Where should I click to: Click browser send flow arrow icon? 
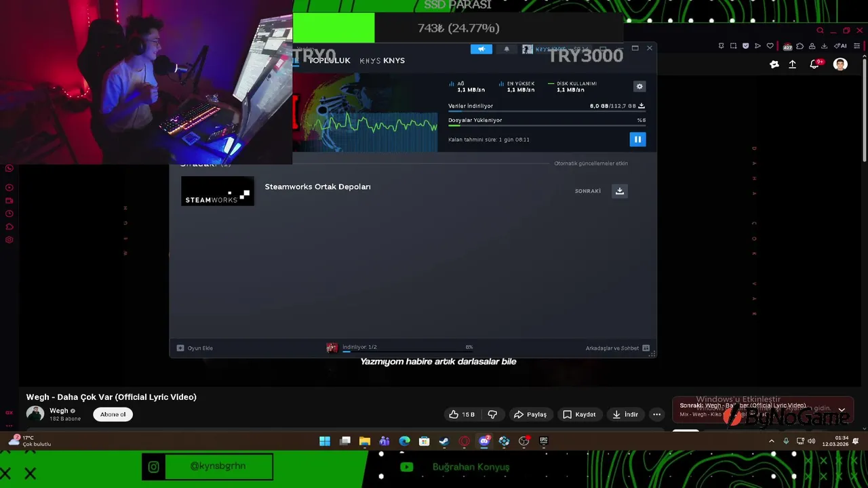pos(757,46)
